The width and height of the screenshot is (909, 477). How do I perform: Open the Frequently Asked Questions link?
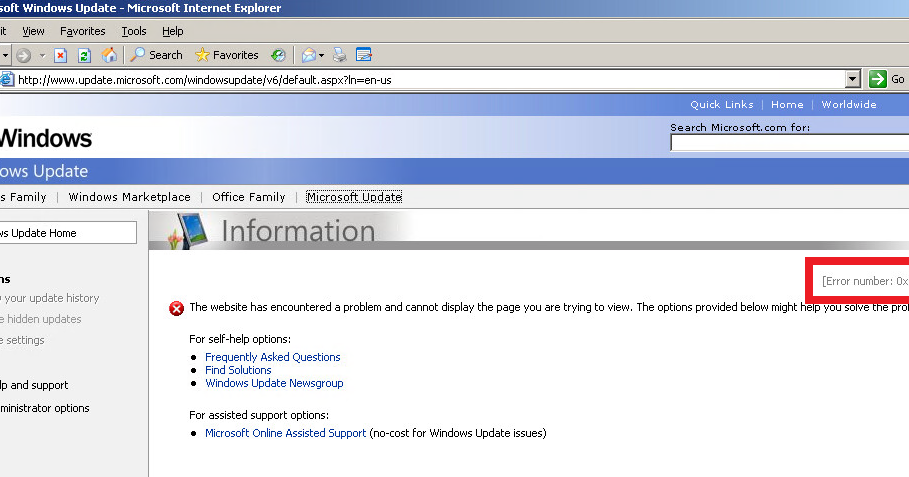point(272,357)
